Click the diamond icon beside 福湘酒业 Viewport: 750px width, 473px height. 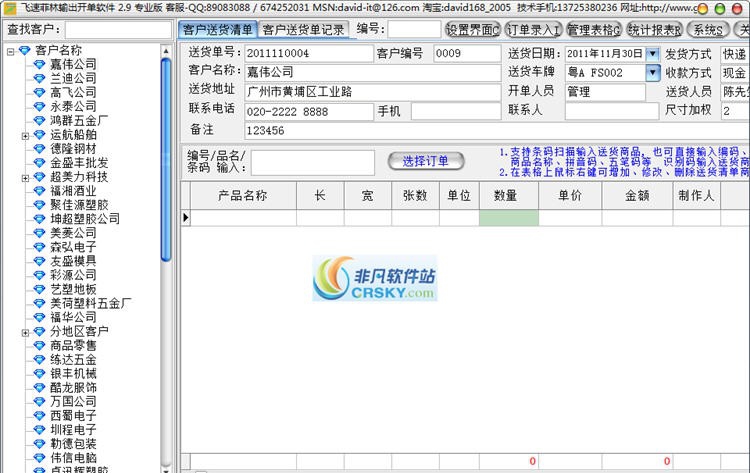(39, 190)
